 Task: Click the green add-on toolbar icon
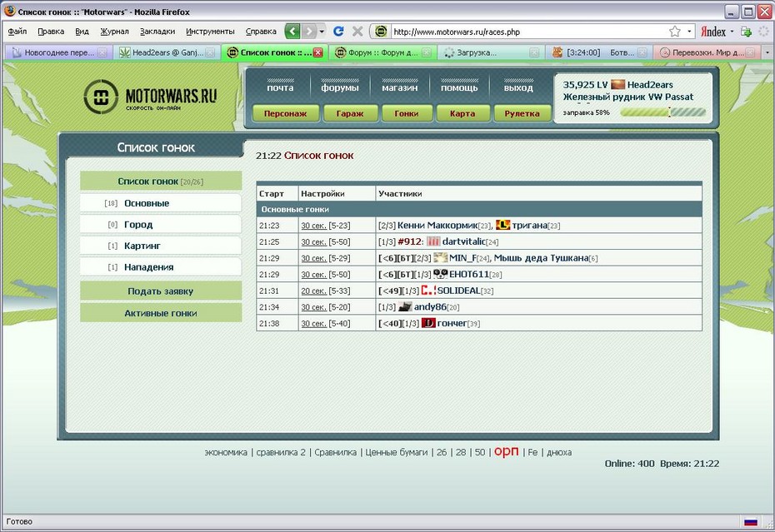pos(746,32)
